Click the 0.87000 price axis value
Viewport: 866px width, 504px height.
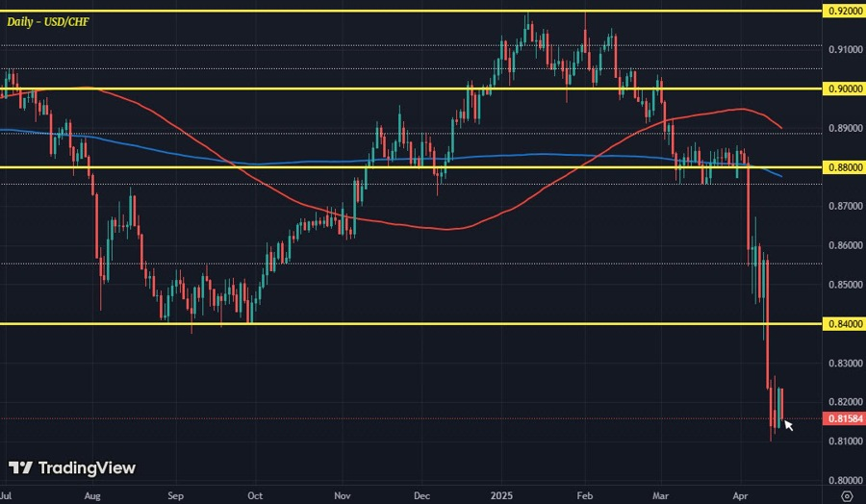point(845,206)
